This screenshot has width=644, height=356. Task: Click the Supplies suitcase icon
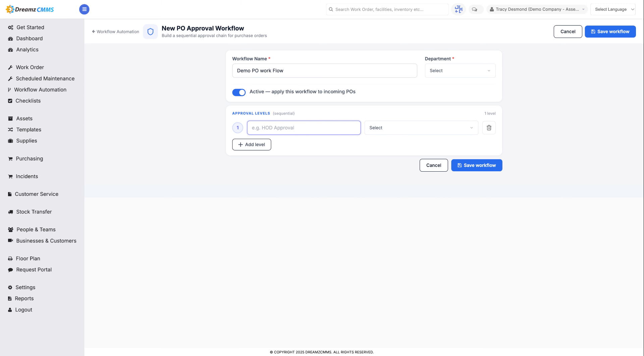coord(10,141)
